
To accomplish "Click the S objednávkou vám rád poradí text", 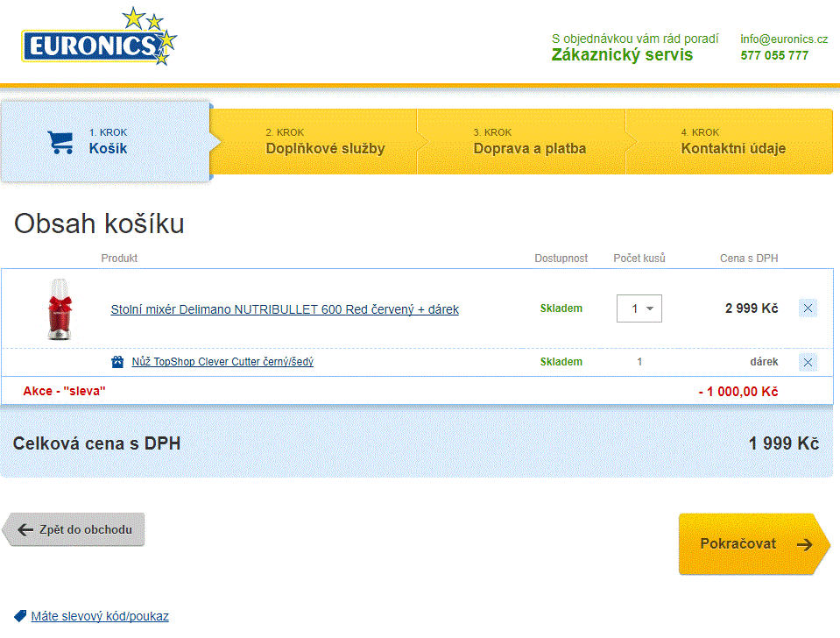I will click(635, 39).
